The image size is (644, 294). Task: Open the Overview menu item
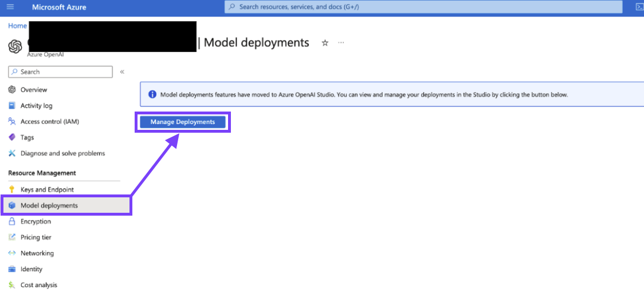tap(34, 89)
